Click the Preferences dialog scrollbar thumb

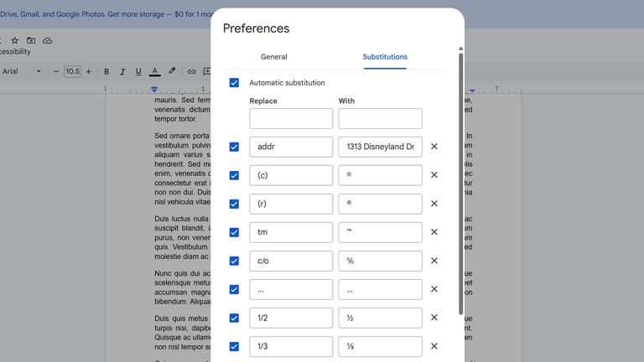461,184
